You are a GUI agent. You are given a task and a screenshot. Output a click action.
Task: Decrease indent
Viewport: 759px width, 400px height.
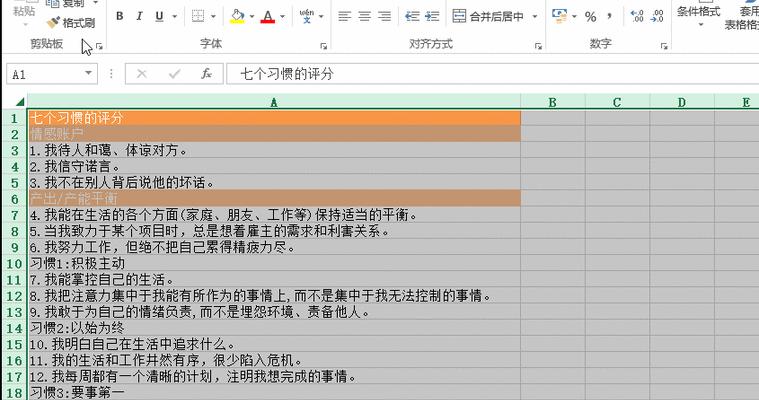pos(412,16)
